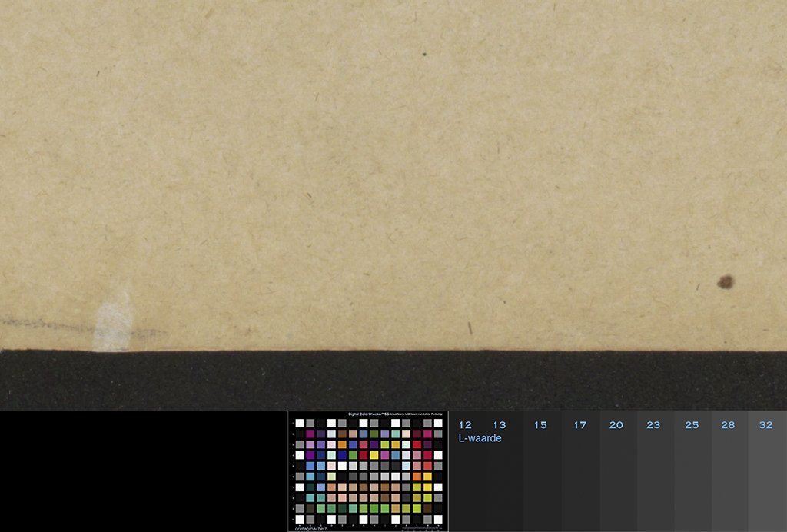Select the lightest gray step labeled 32
787x532 pixels.
coord(766,477)
